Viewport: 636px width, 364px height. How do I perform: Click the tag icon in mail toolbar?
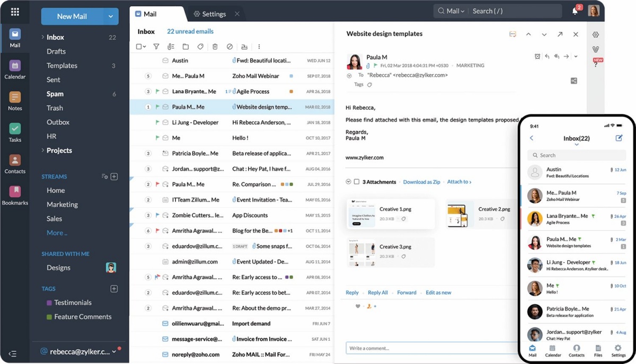(200, 47)
